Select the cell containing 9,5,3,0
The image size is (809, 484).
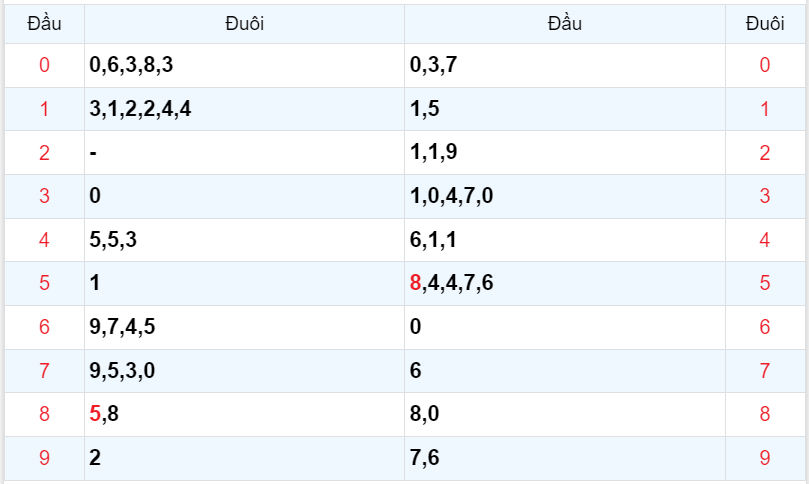point(122,371)
